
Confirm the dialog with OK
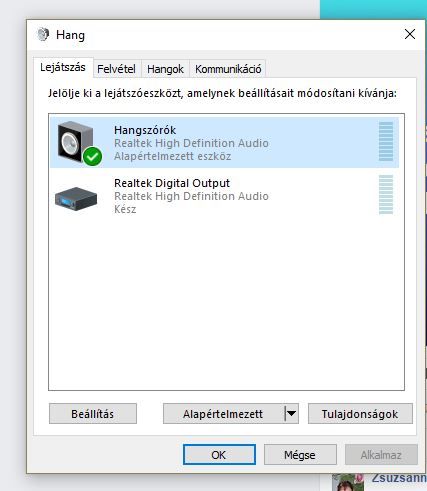[219, 455]
